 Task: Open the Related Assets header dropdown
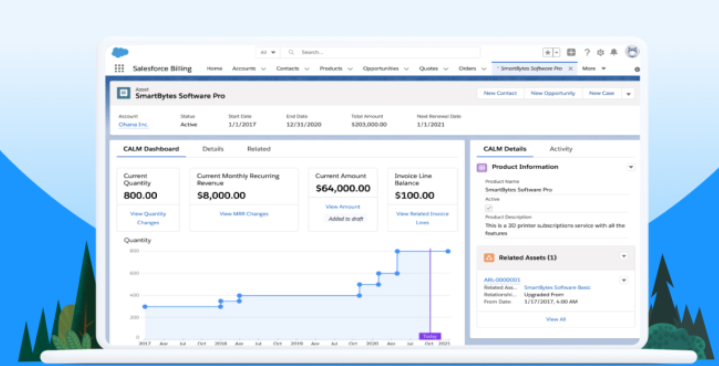[x=624, y=256]
